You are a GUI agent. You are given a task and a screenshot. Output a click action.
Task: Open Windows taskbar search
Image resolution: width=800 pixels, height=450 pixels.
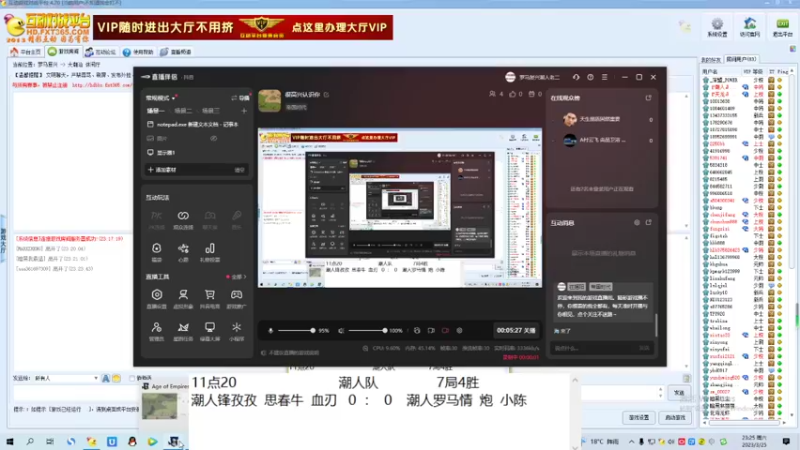point(30,441)
